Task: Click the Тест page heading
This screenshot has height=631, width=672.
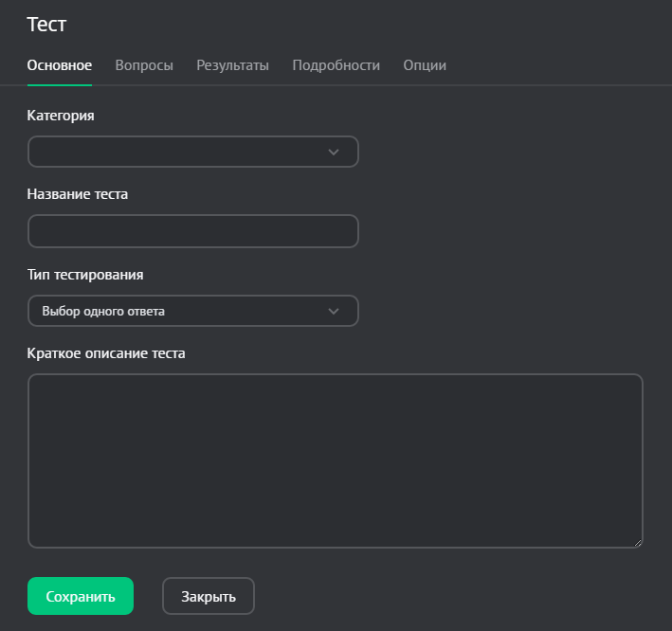Action: pyautogui.click(x=47, y=26)
